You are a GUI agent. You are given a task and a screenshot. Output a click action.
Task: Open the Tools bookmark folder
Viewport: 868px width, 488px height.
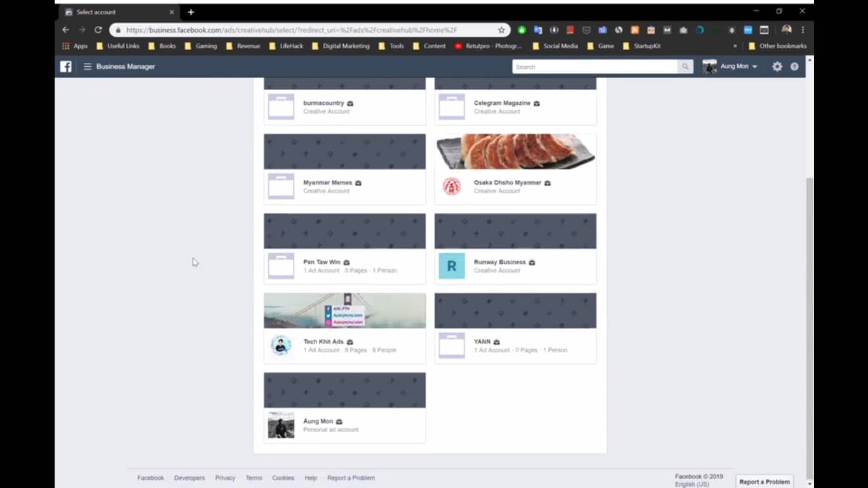click(391, 46)
